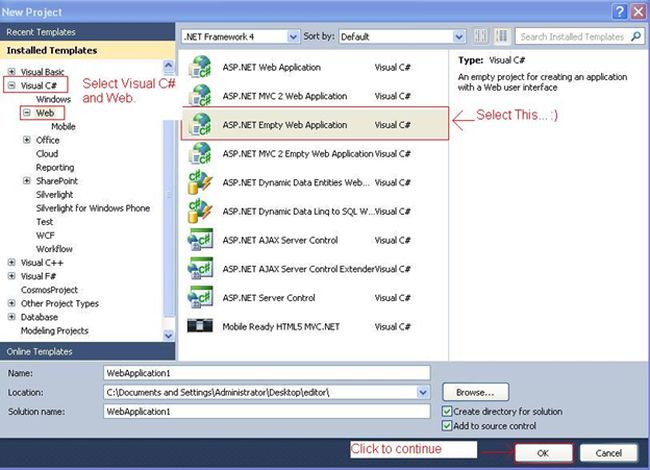Open the .NET Framework 4 dropdown
Viewport: 650px width, 470px height.
coord(293,37)
